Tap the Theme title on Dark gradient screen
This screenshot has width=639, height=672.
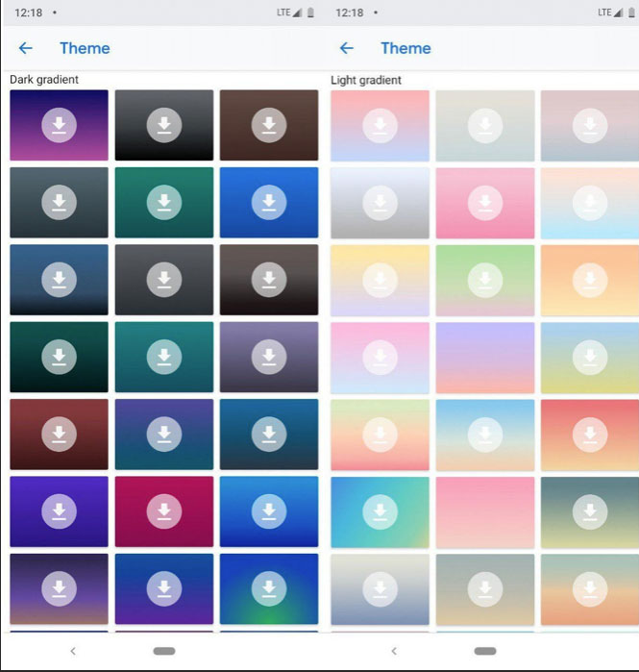(85, 48)
